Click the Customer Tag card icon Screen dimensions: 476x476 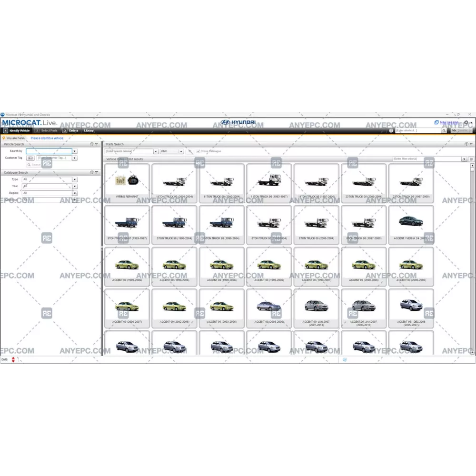pos(30,158)
